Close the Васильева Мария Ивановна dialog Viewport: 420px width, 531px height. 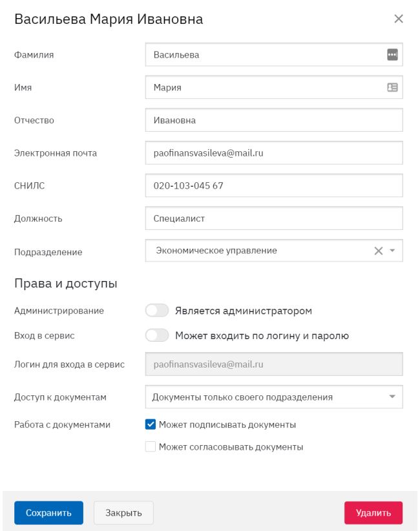pos(399,19)
